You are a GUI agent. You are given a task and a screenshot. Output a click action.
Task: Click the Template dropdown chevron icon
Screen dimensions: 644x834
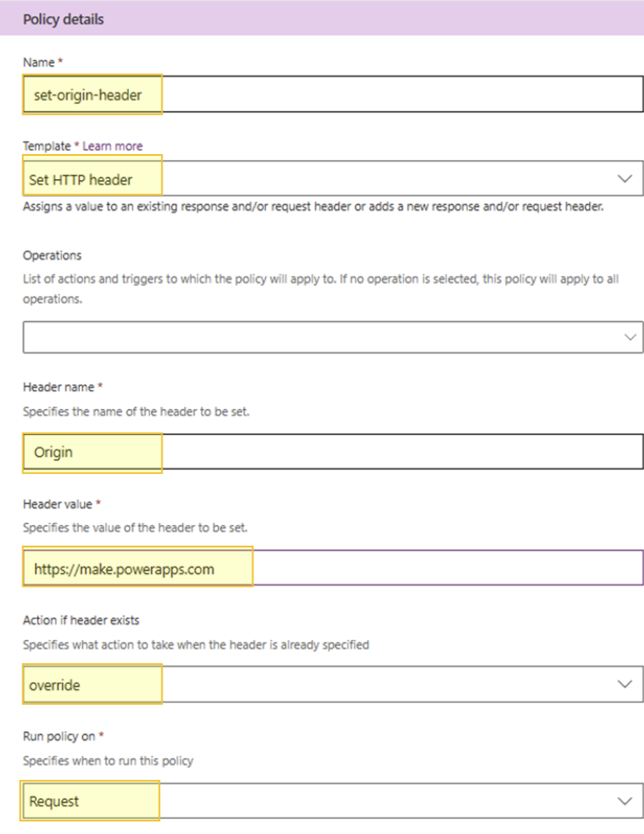pos(627,177)
